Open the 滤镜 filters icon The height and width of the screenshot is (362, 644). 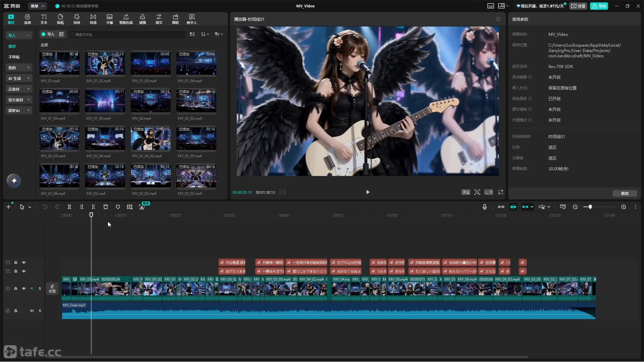[143, 19]
